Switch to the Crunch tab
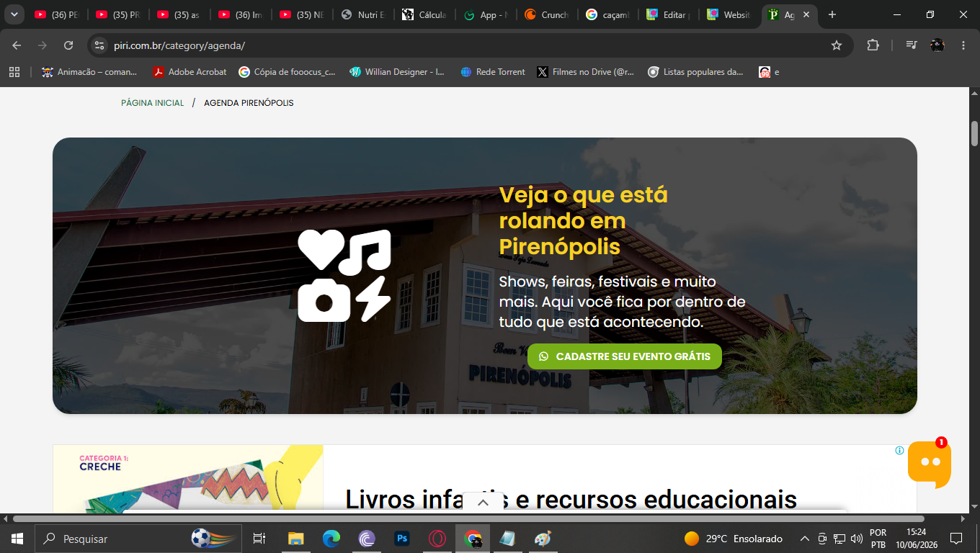The image size is (980, 553). tap(547, 14)
